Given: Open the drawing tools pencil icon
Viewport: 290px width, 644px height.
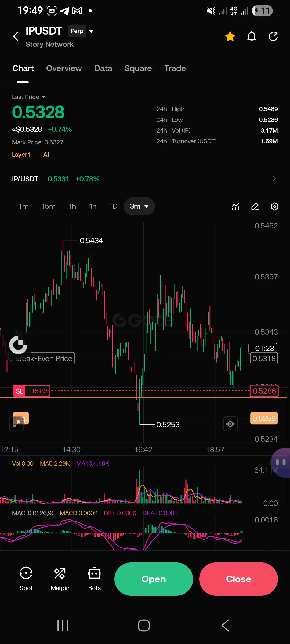Looking at the screenshot, I should pyautogui.click(x=255, y=206).
